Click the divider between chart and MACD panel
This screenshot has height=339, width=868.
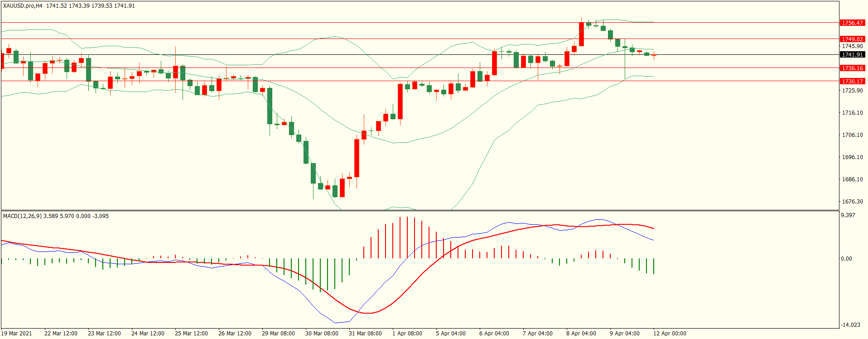420,210
